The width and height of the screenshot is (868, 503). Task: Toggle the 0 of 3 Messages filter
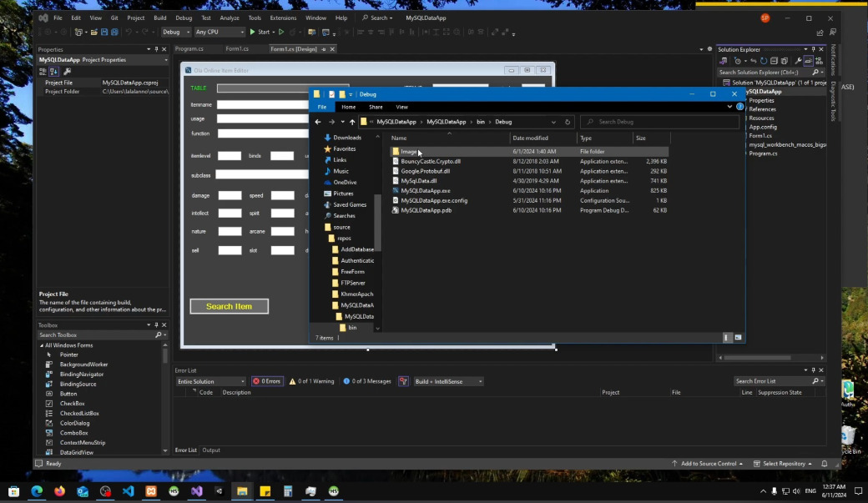[x=366, y=381]
